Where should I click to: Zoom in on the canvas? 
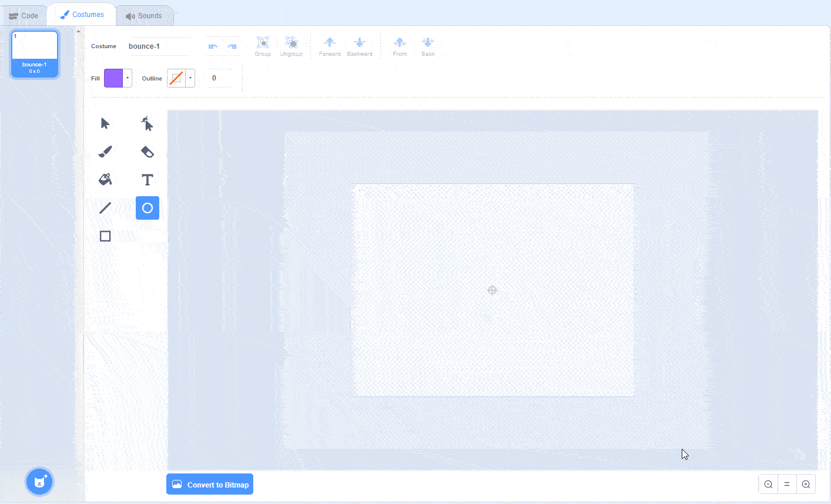click(x=806, y=484)
